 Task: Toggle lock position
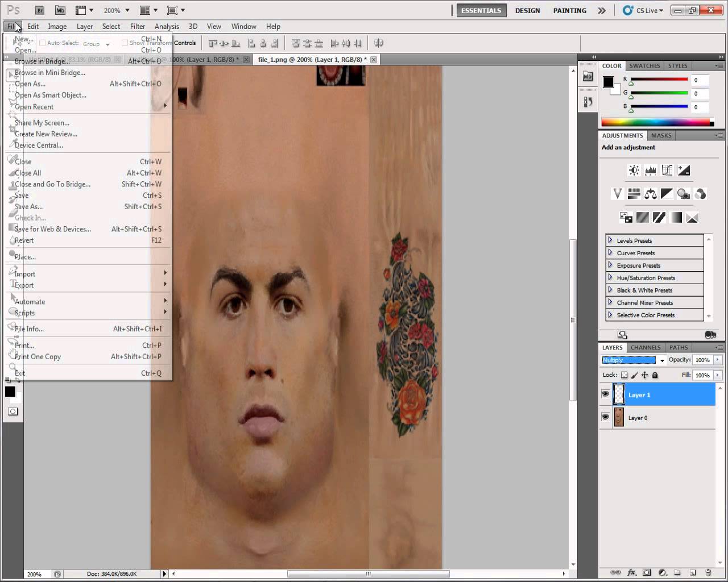coord(645,375)
